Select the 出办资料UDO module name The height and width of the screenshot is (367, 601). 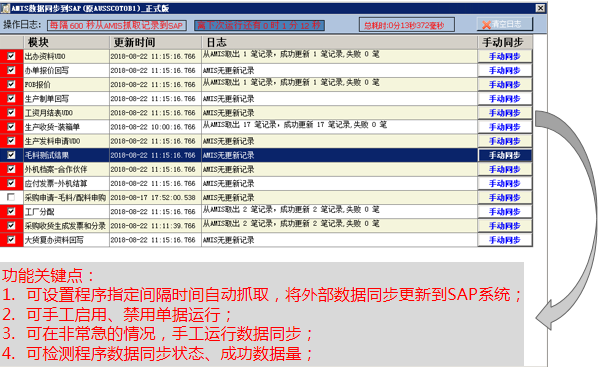[67, 56]
